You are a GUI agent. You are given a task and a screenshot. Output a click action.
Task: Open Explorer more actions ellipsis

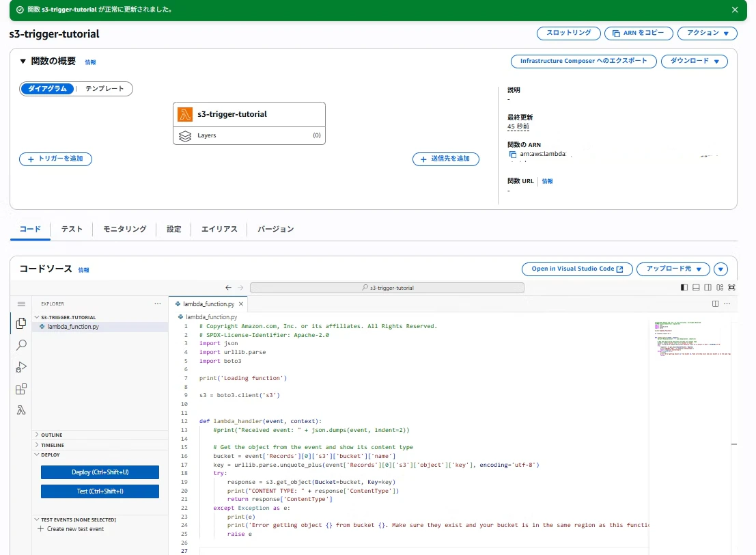click(x=158, y=304)
